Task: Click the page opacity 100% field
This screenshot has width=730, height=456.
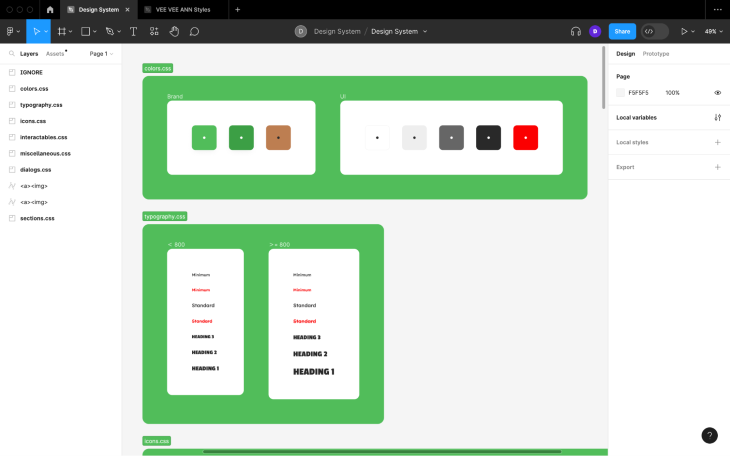Action: (672, 93)
